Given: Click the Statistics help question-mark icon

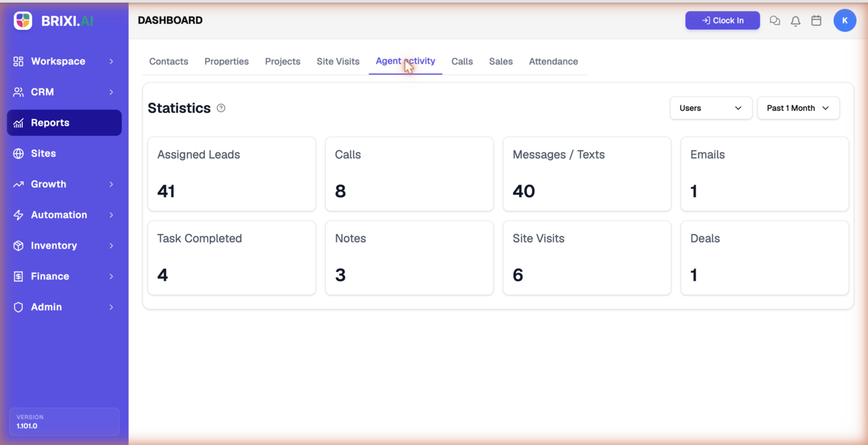Looking at the screenshot, I should pos(221,108).
